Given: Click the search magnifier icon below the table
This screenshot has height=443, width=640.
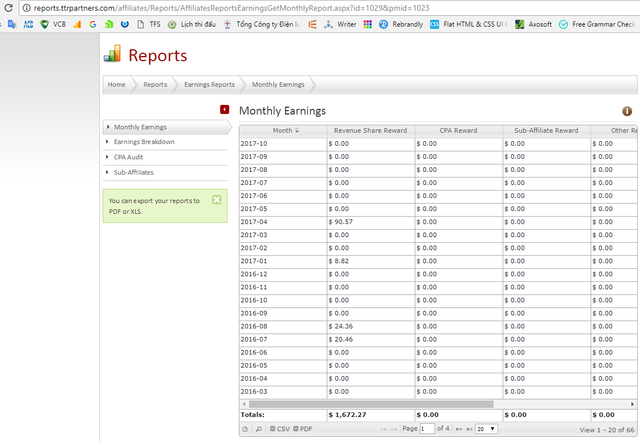Looking at the screenshot, I should (258, 428).
